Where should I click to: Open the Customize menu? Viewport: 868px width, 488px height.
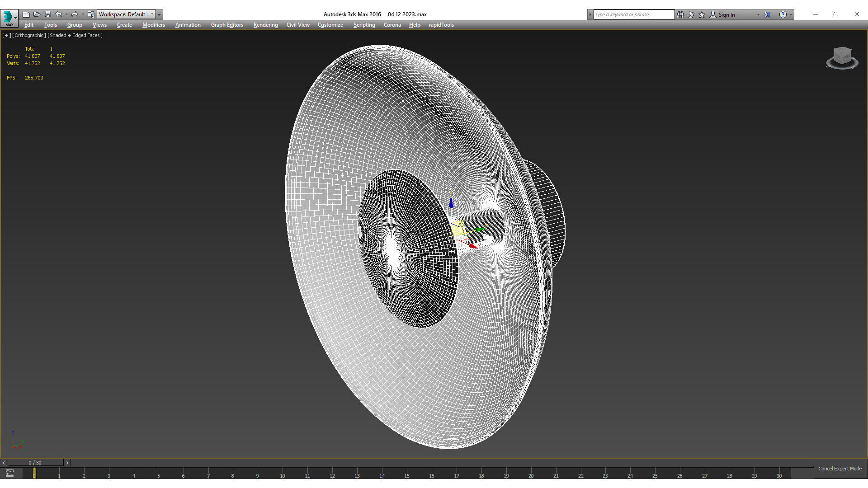coord(330,25)
